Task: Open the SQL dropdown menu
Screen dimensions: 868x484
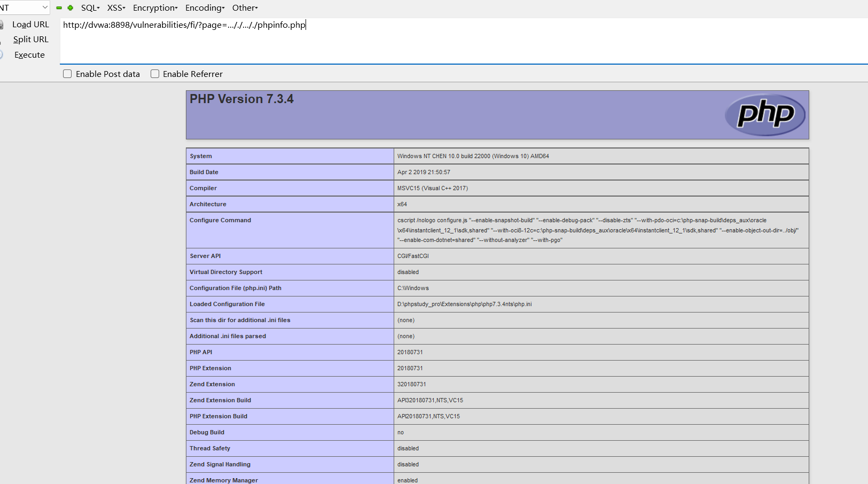Action: (x=90, y=8)
